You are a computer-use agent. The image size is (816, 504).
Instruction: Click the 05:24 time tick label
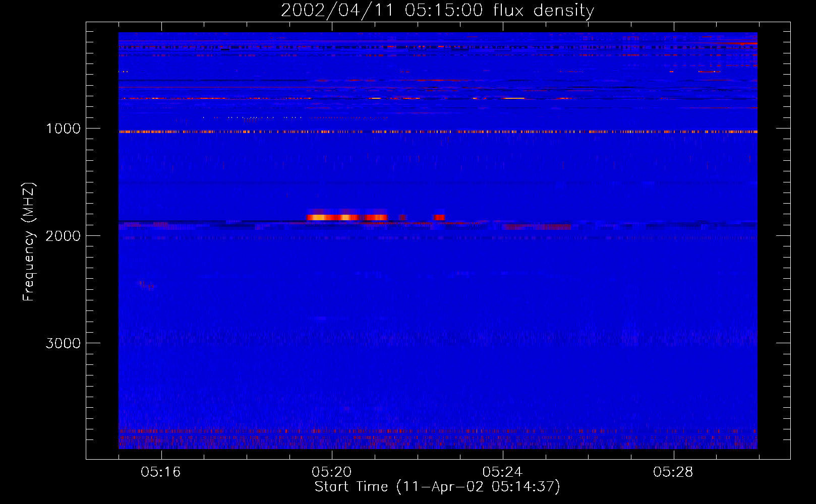tap(502, 472)
